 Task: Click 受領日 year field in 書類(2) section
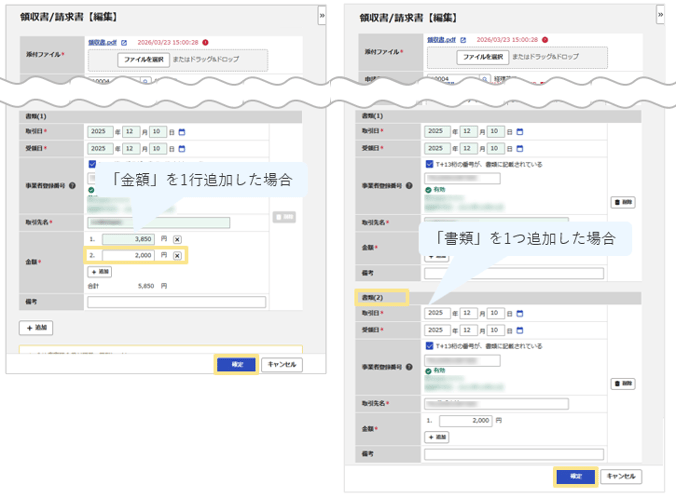pos(438,330)
